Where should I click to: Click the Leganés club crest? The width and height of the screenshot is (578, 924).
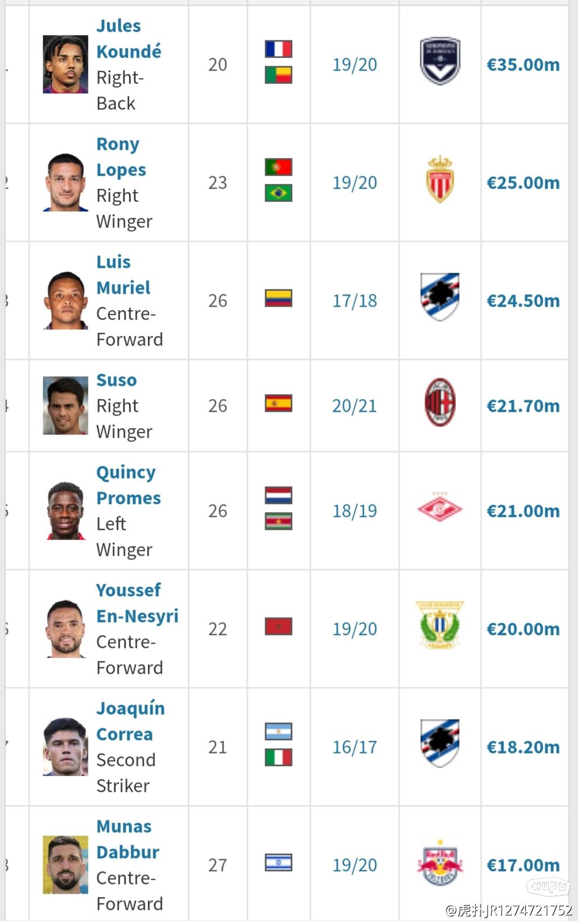[x=440, y=625]
